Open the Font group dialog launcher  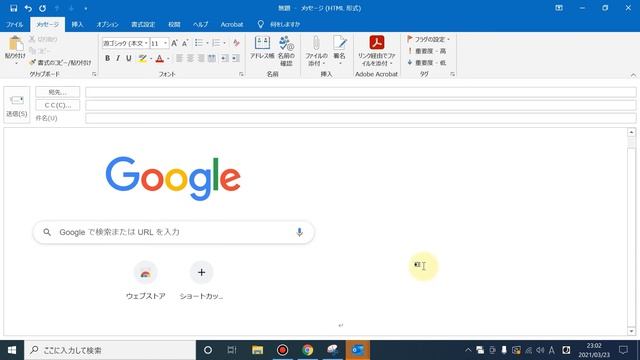pos(241,74)
